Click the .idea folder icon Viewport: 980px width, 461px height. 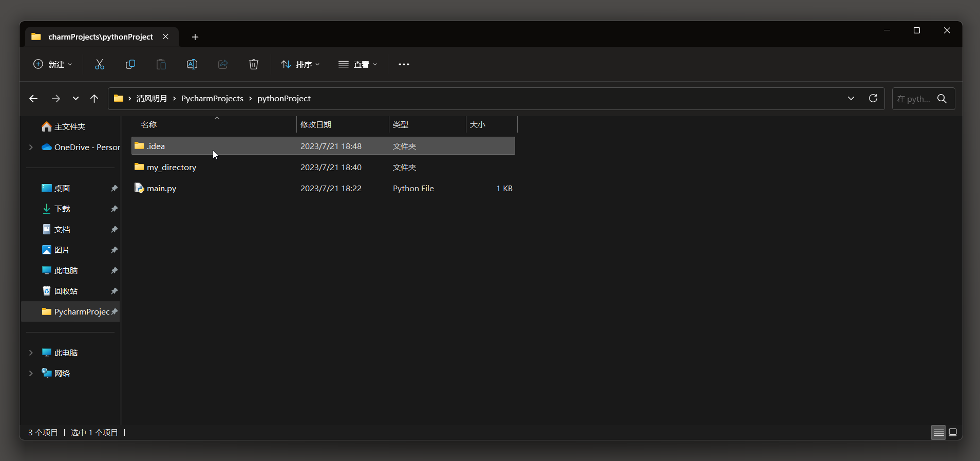pyautogui.click(x=139, y=146)
